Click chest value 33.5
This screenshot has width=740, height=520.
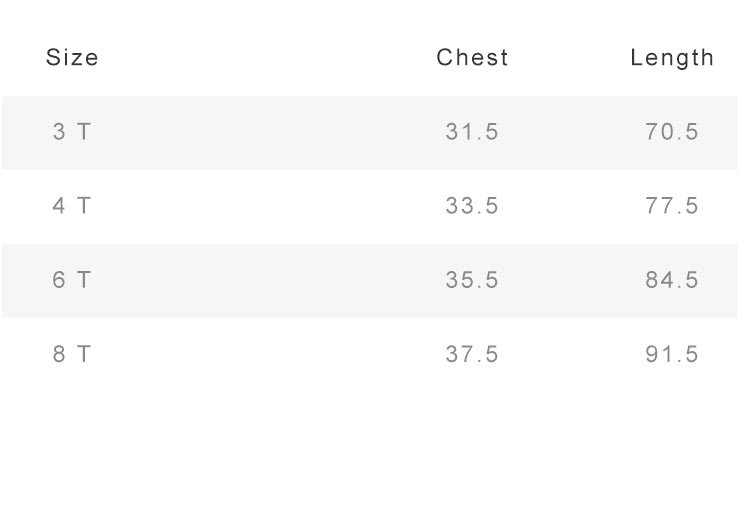click(x=472, y=206)
